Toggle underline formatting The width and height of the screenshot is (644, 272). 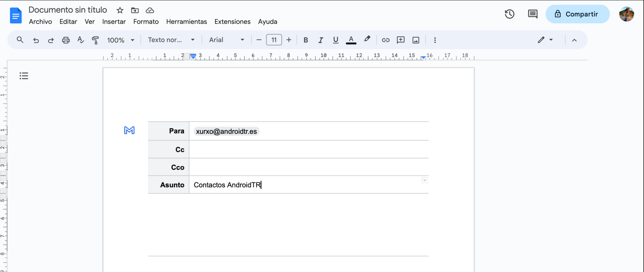[x=336, y=40]
